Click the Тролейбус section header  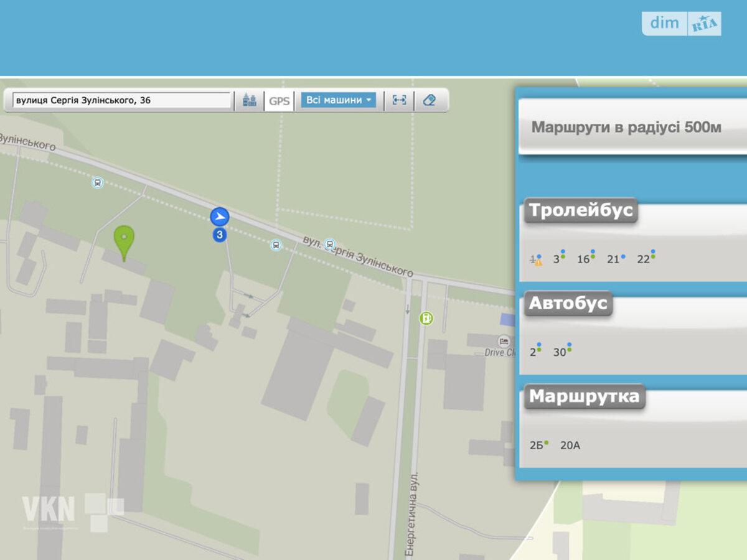(x=581, y=210)
